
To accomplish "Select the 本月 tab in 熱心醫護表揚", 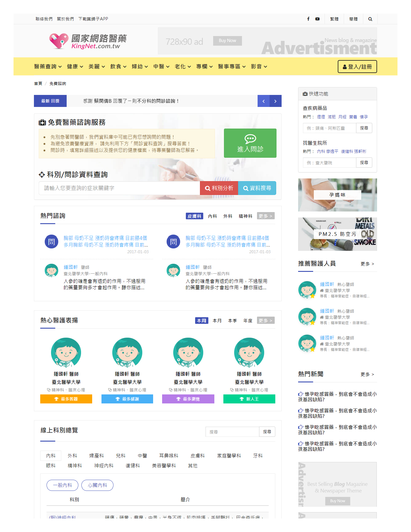I will coord(217,321).
